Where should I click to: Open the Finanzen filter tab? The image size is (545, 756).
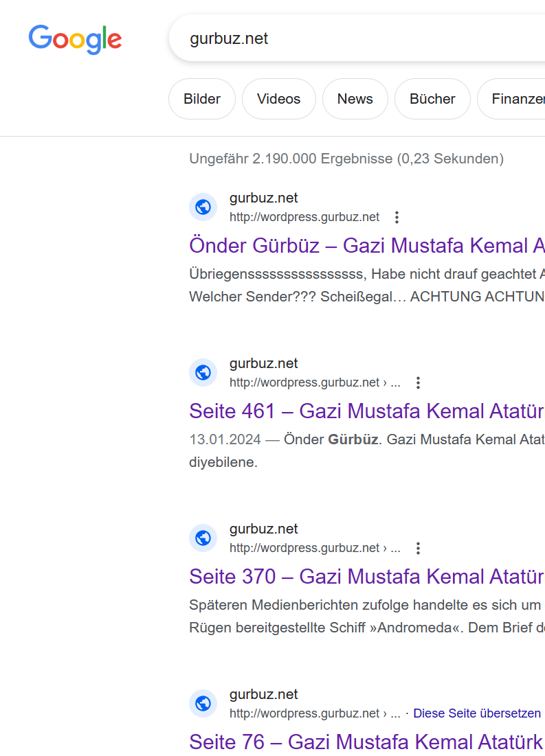click(512, 99)
